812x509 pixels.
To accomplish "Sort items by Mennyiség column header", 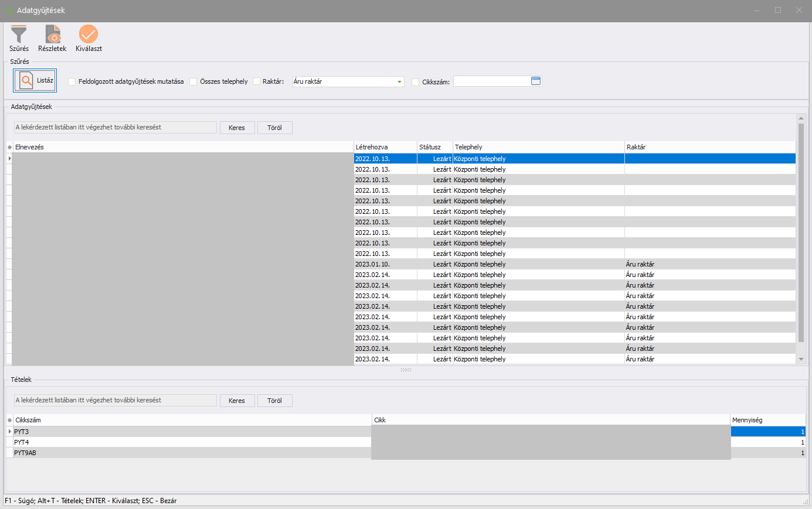I will pyautogui.click(x=767, y=420).
